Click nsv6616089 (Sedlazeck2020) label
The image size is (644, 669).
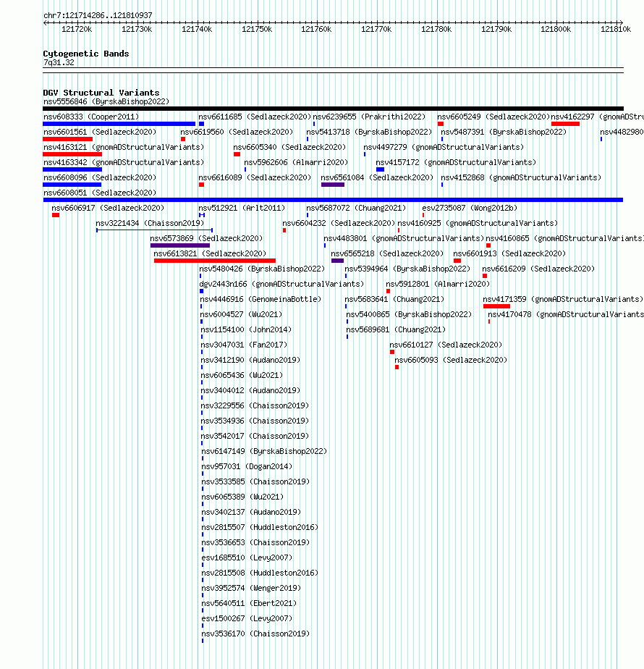[255, 177]
